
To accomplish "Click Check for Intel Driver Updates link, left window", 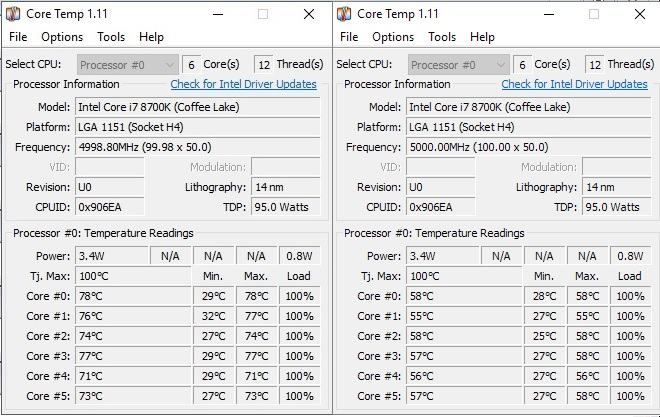I will click(243, 84).
